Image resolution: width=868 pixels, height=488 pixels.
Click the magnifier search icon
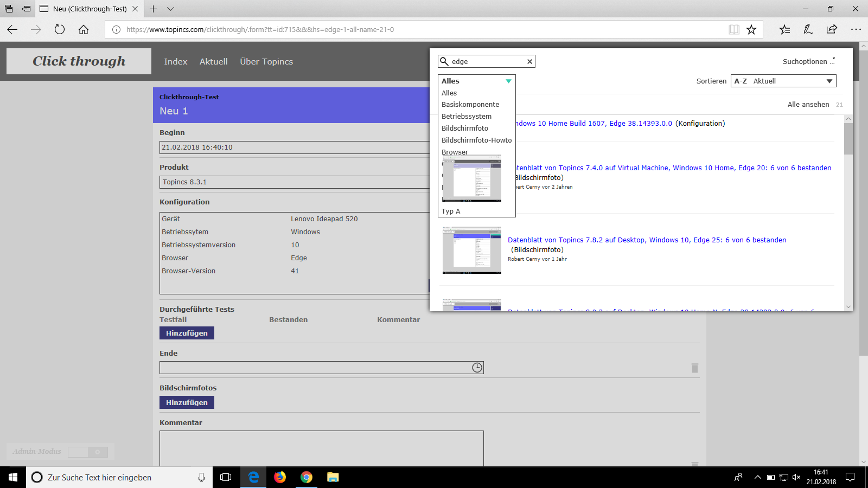point(444,61)
